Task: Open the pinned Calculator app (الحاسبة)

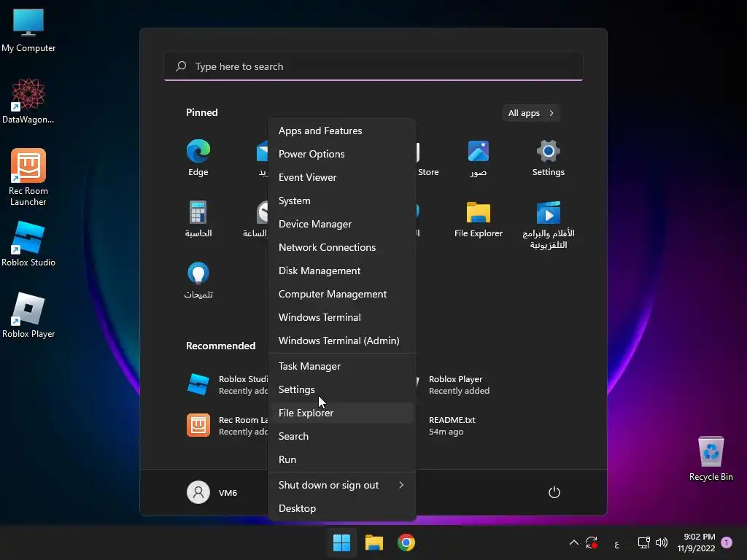Action: [x=198, y=219]
